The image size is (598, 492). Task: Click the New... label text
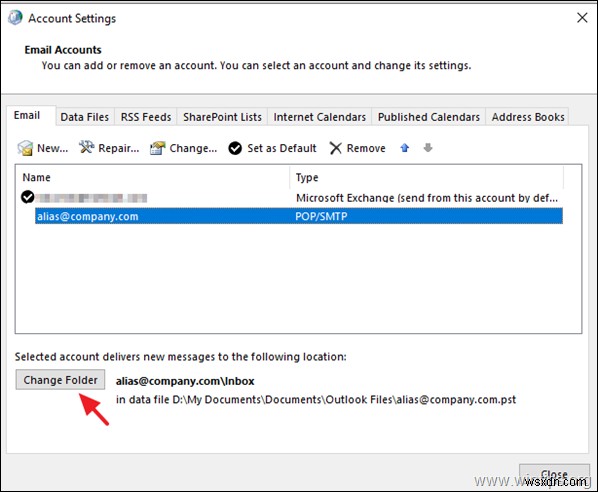pyautogui.click(x=53, y=148)
